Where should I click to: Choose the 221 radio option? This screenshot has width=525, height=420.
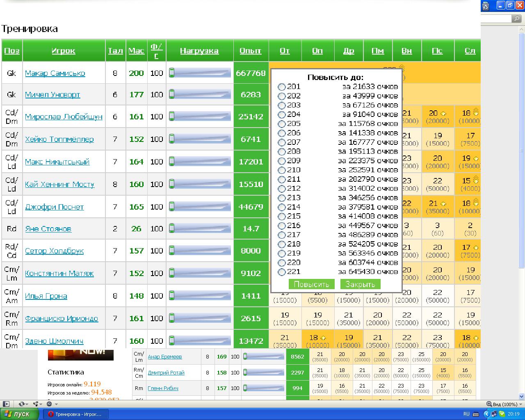click(x=281, y=272)
